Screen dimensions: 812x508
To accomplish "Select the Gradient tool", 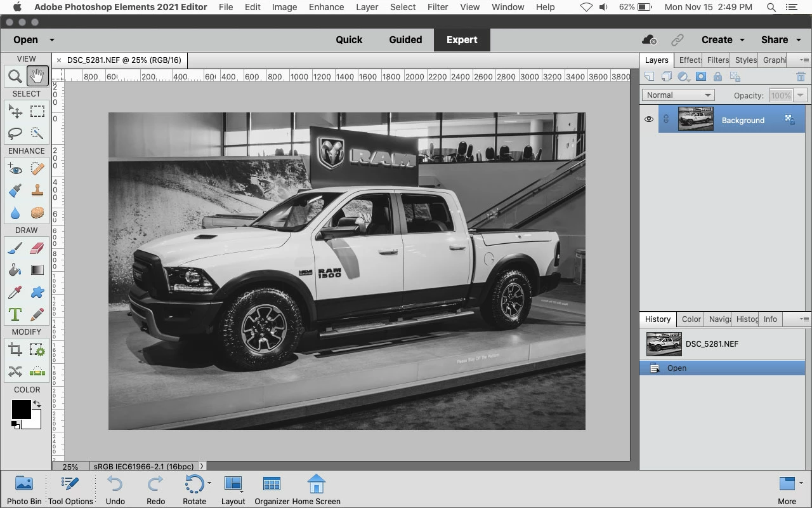I will point(37,271).
